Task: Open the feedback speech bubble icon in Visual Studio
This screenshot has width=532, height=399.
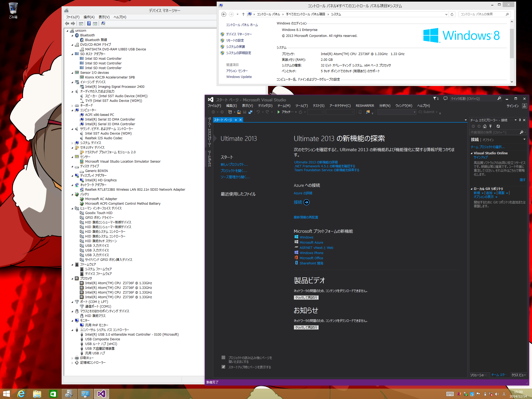Action: pyautogui.click(x=445, y=98)
